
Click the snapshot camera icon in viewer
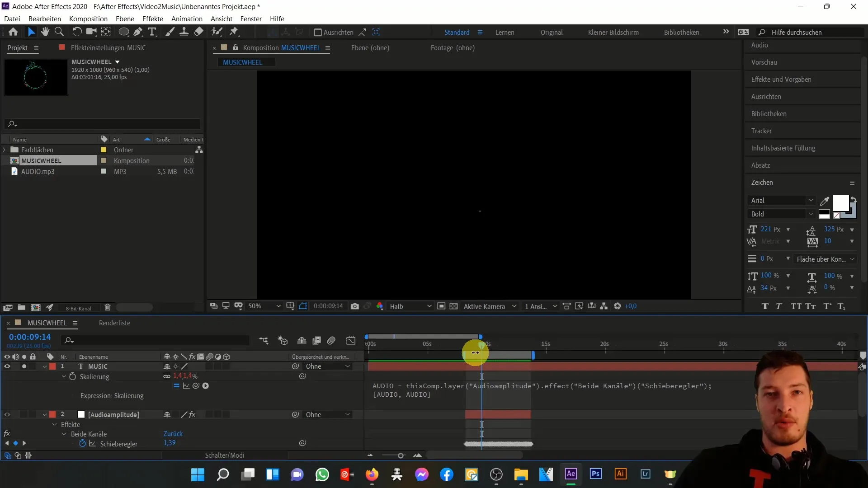tap(355, 306)
